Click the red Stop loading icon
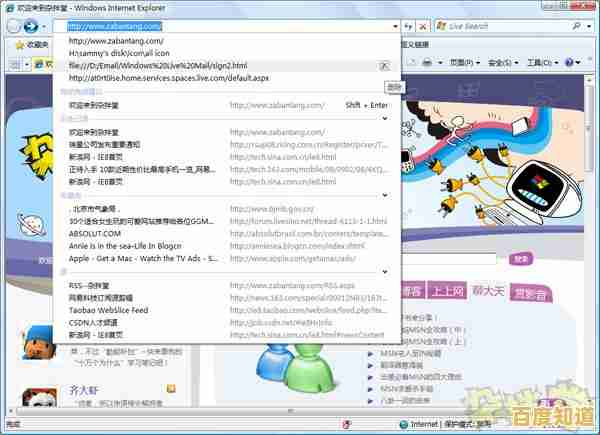This screenshot has width=600, height=435. click(424, 26)
